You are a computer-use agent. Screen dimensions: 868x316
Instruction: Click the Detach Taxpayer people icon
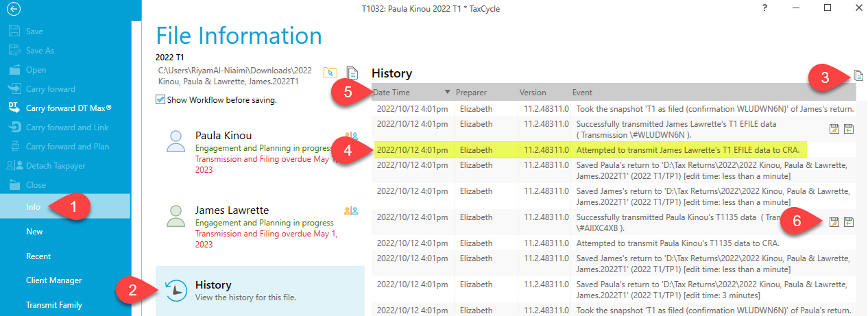[13, 166]
